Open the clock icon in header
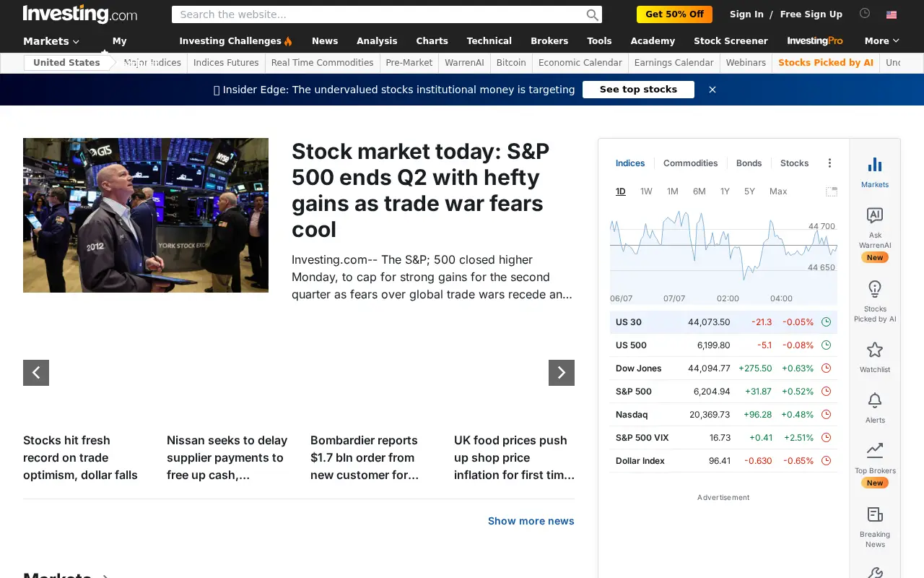This screenshot has width=924, height=578. click(x=865, y=14)
